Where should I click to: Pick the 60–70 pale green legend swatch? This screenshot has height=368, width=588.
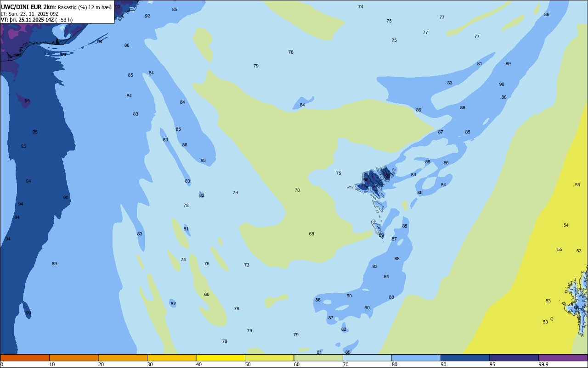[318, 357]
